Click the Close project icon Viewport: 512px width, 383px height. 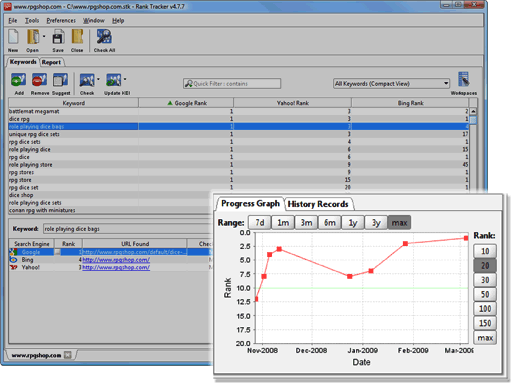pyautogui.click(x=77, y=37)
